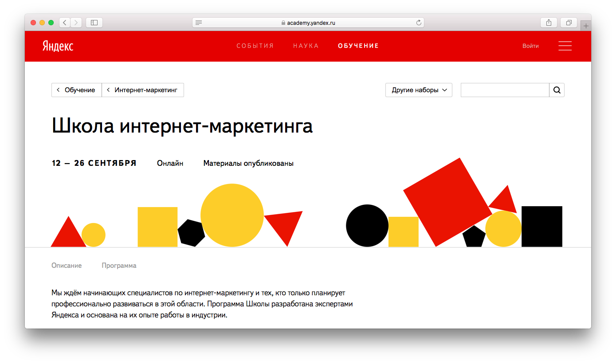The height and width of the screenshot is (364, 616).
Task: Go back to Обучение breadcrumb
Action: coord(77,90)
